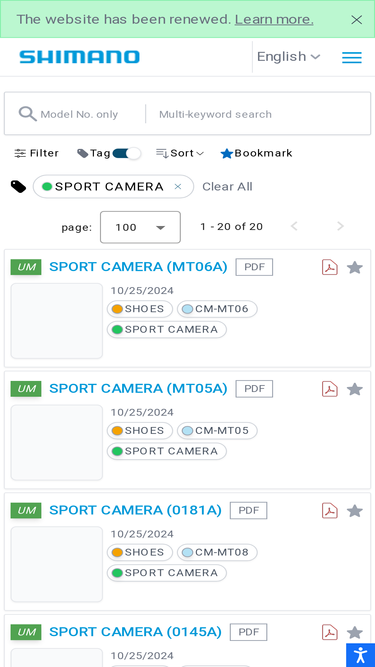The image size is (375, 667).
Task: Select the CM-MT06 tag chip
Action: coord(217,309)
